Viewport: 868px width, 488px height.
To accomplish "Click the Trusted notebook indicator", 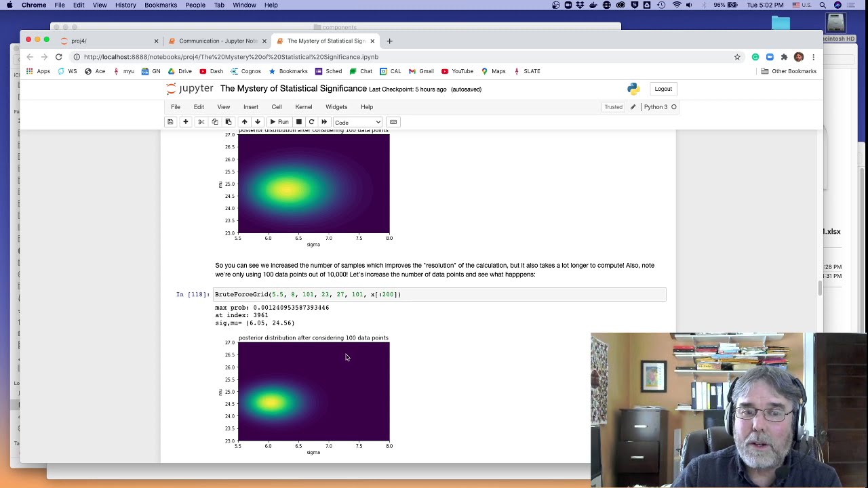I will coord(613,107).
